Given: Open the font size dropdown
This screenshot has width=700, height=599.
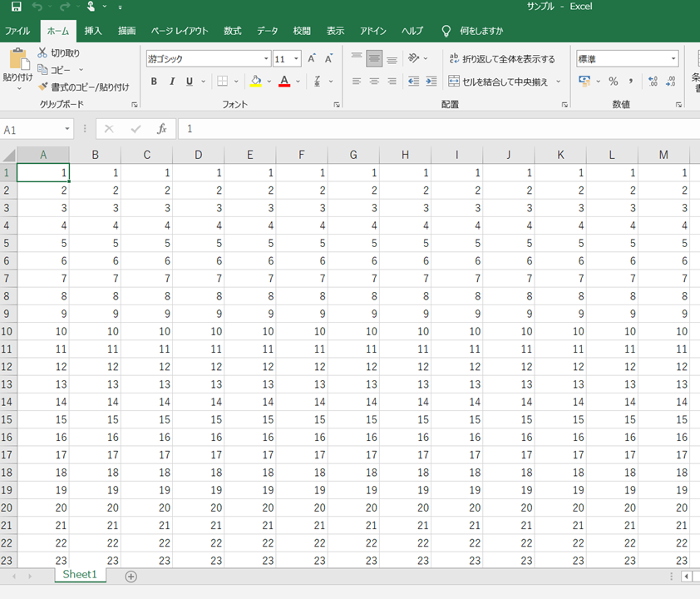Looking at the screenshot, I should click(x=296, y=58).
